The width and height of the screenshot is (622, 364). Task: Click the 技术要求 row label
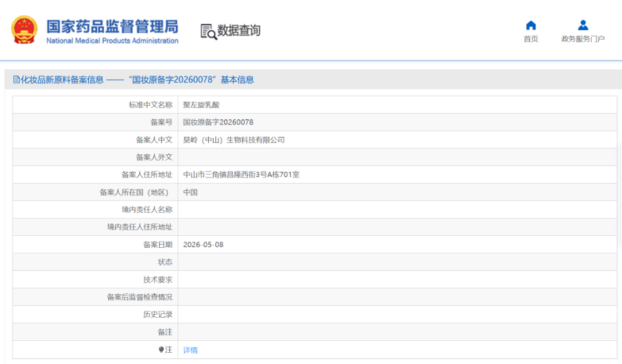[157, 280]
